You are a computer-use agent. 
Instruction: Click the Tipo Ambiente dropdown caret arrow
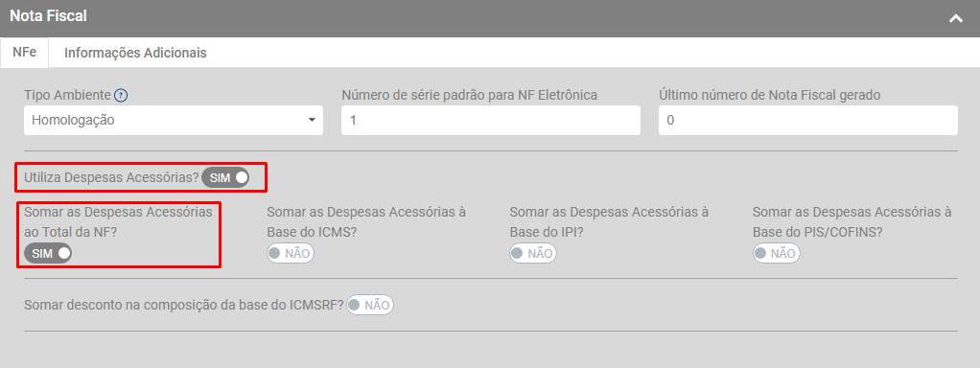point(312,120)
